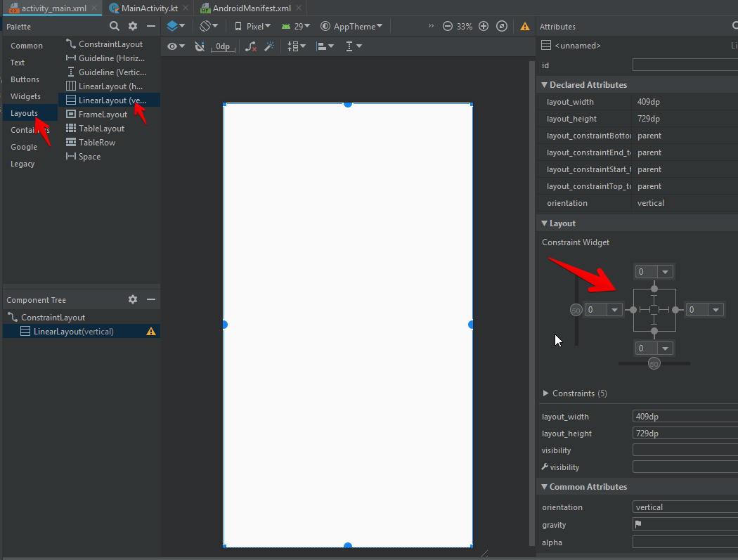738x560 pixels.
Task: Click the horizontal bias slider handle
Action: pos(654,364)
